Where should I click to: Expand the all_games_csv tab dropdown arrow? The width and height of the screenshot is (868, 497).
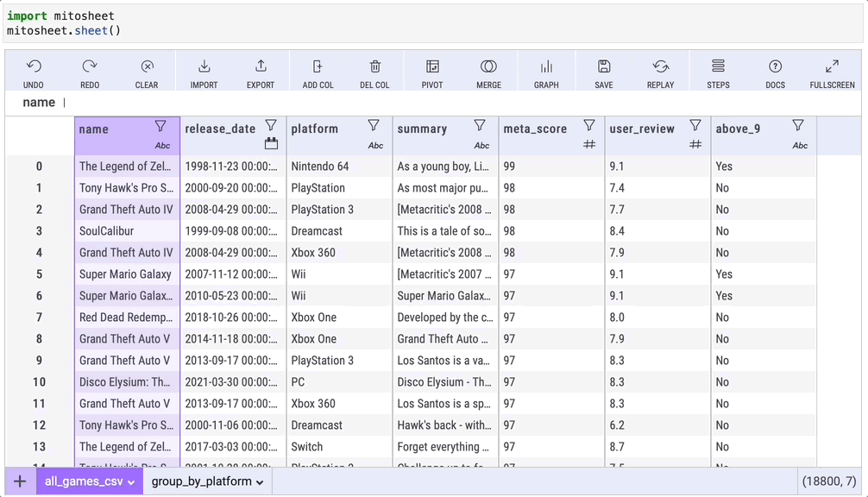[x=131, y=482]
